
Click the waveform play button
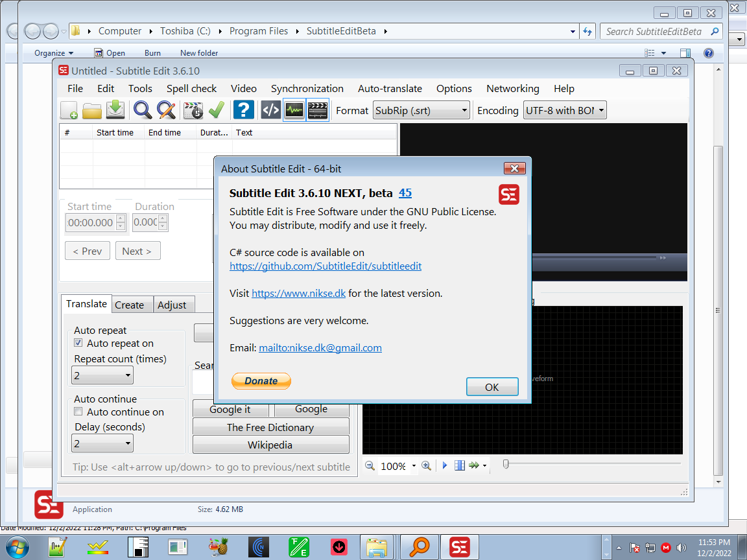[445, 466]
